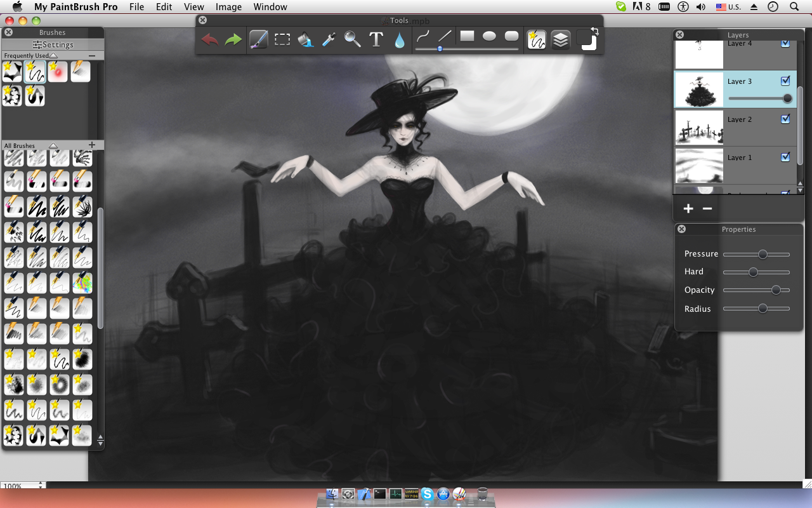
Task: Swap foreground and background colors
Action: coord(594,30)
